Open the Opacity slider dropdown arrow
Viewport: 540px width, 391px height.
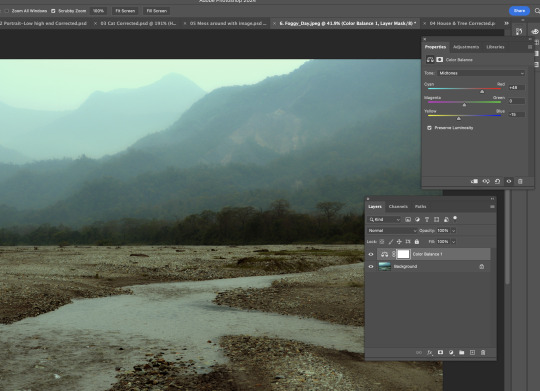coord(454,230)
